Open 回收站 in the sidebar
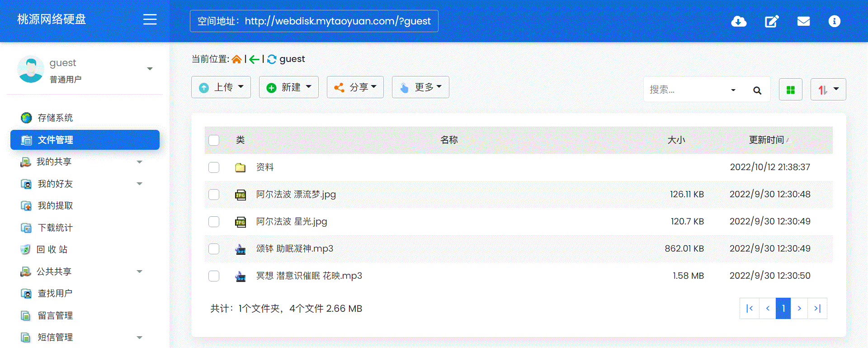Image resolution: width=868 pixels, height=348 pixels. tap(52, 249)
